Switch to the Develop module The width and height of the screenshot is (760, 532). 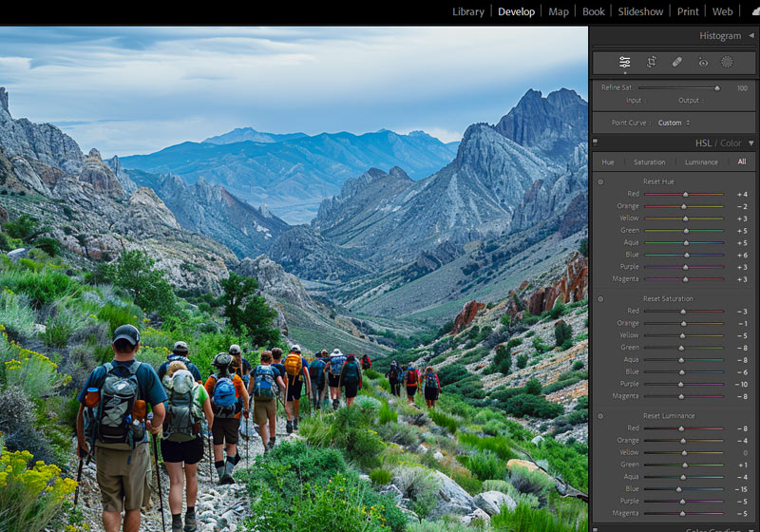point(516,11)
